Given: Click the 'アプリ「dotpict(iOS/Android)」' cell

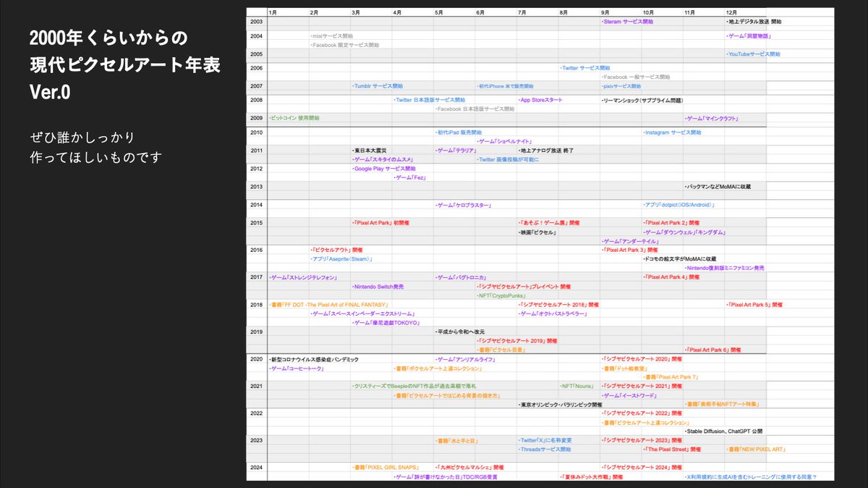Looking at the screenshot, I should click(678, 205).
